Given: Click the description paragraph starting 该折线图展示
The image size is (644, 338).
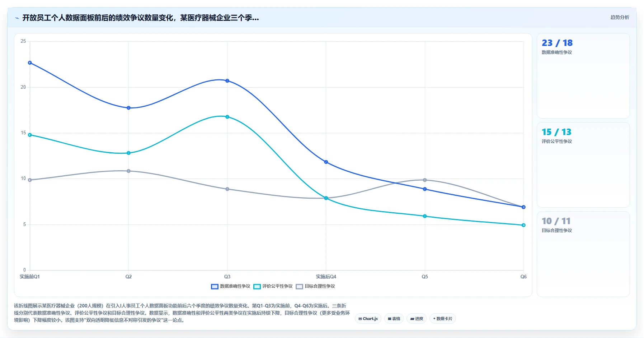Looking at the screenshot, I should click(x=182, y=313).
